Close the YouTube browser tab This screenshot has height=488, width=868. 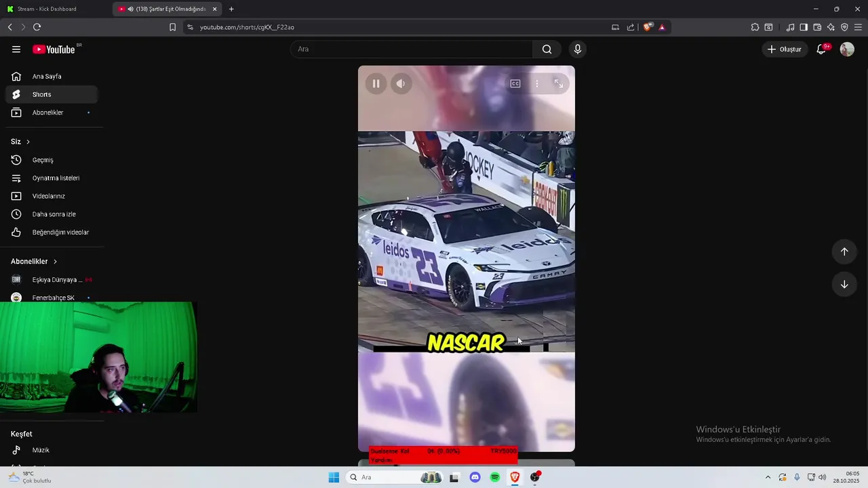click(x=215, y=9)
